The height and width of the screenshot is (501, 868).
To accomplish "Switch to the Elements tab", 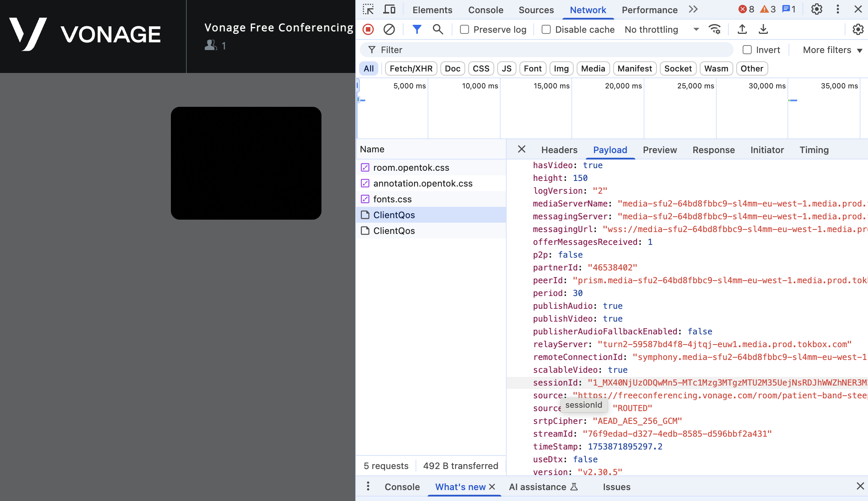I will (432, 10).
